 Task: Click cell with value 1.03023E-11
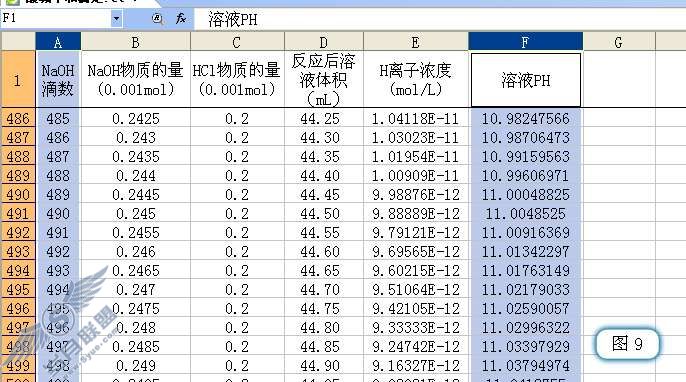click(416, 137)
